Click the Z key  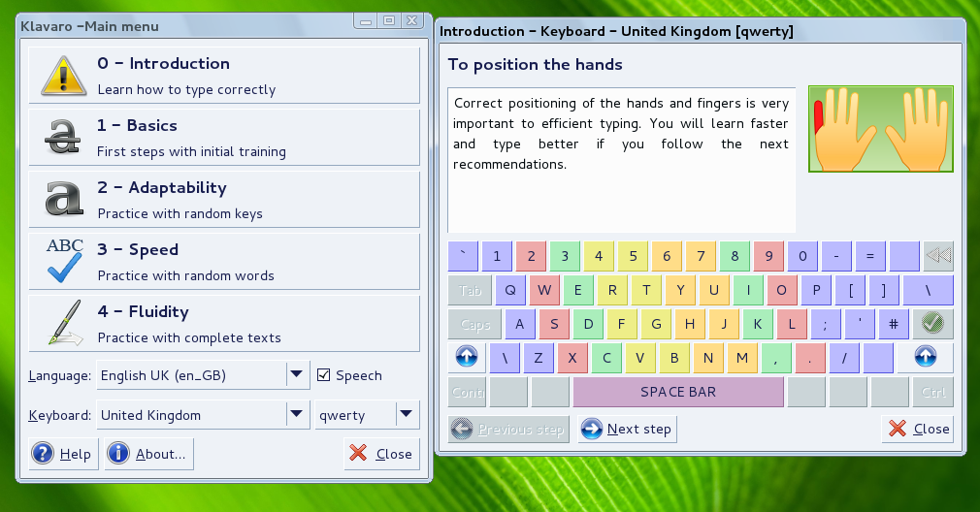pyautogui.click(x=539, y=358)
